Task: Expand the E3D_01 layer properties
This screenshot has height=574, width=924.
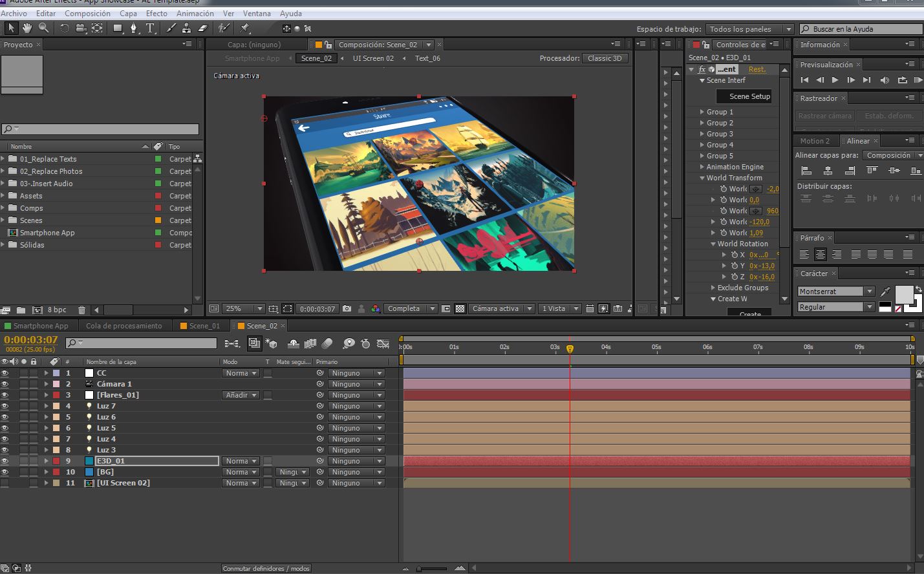Action: 47,461
